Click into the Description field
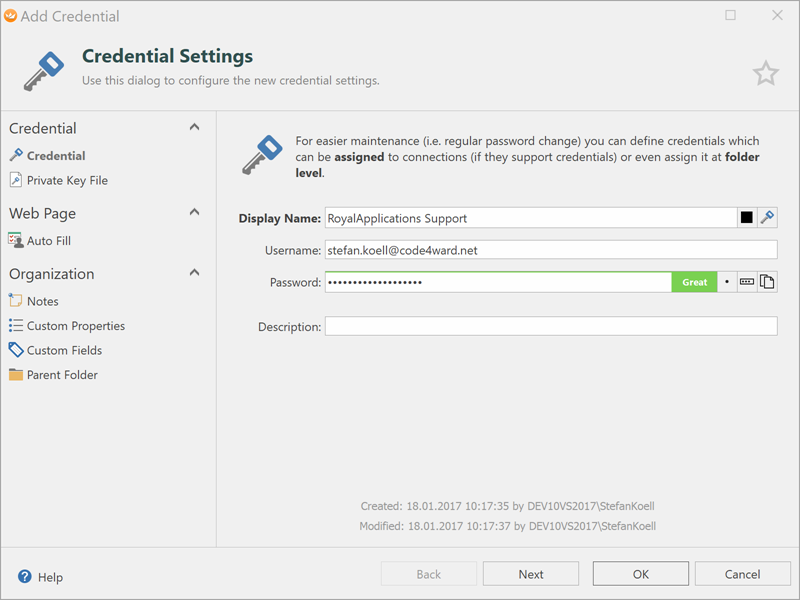 coord(550,327)
